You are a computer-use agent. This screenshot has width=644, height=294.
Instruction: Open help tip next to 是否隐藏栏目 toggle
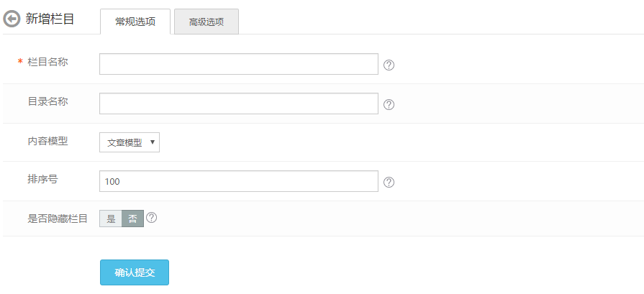[x=152, y=217]
